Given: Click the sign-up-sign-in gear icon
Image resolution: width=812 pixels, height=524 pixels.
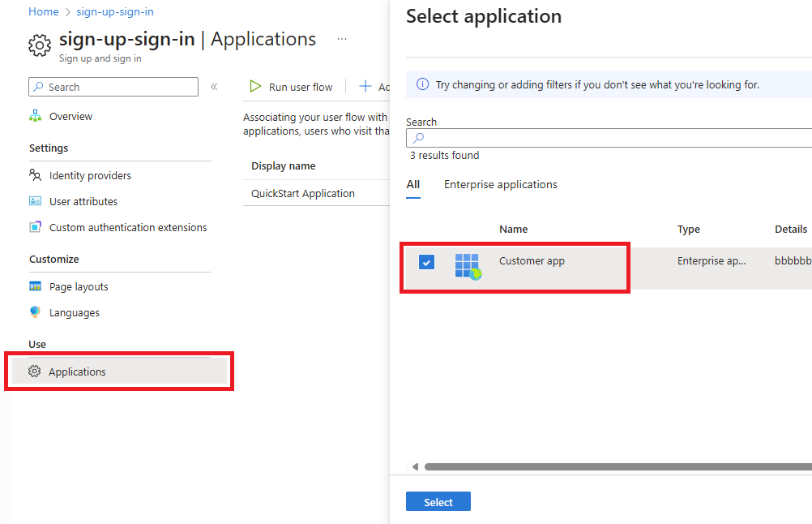Looking at the screenshot, I should 39,45.
